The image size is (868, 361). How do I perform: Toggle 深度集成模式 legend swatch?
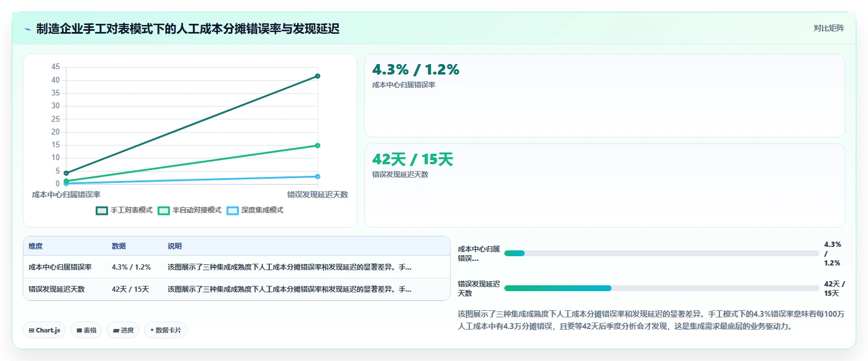pyautogui.click(x=233, y=210)
